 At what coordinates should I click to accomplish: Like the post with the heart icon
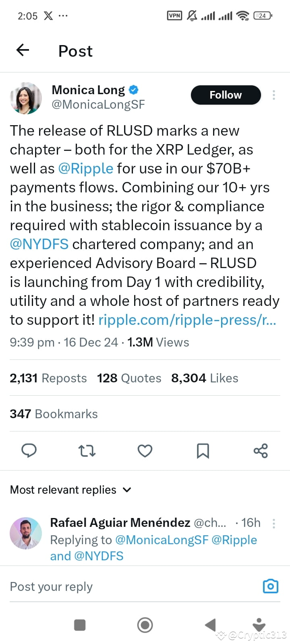click(145, 451)
